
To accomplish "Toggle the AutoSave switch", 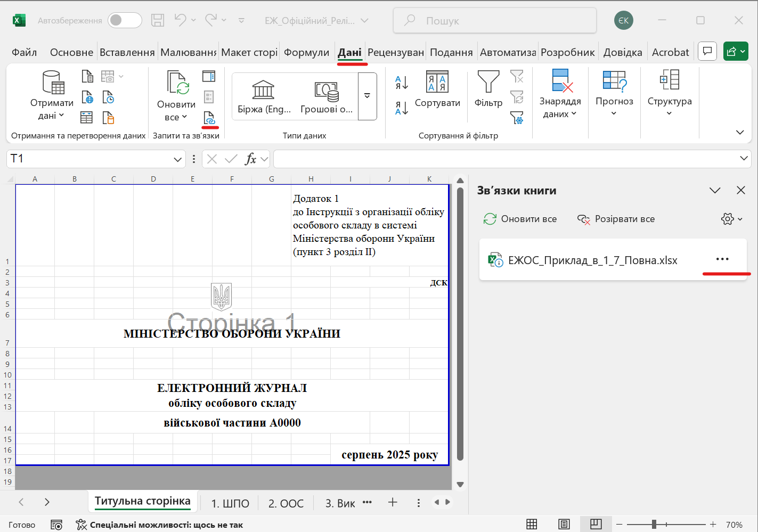I will coord(125,20).
